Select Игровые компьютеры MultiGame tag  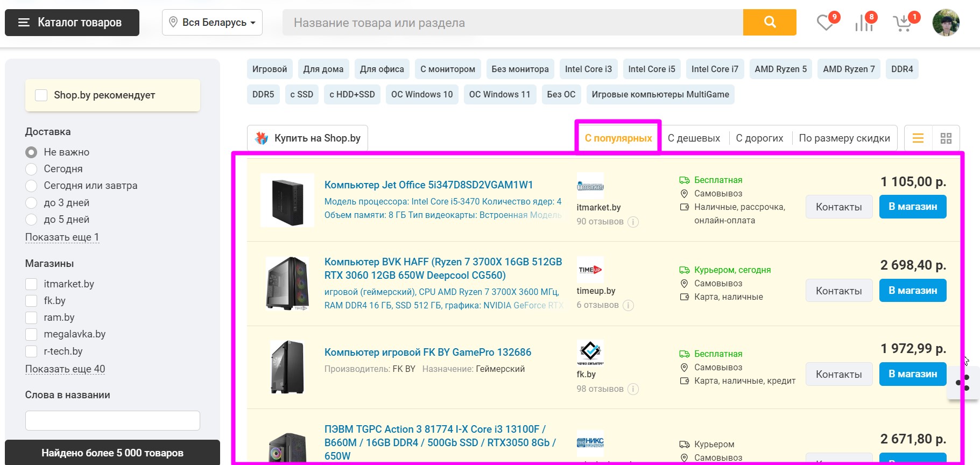pyautogui.click(x=660, y=94)
